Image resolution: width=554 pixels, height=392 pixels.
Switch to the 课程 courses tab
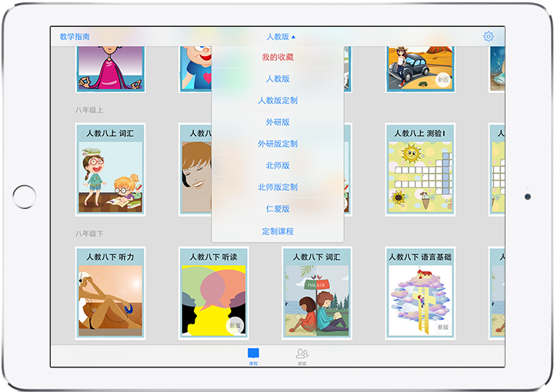click(x=253, y=357)
